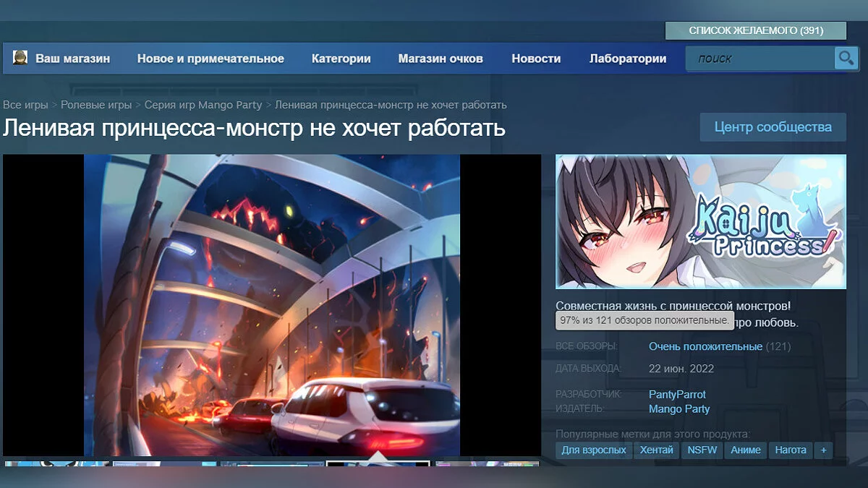Viewport: 868px width, 488px height.
Task: Click the last breadcrumb game title link
Action: 391,105
